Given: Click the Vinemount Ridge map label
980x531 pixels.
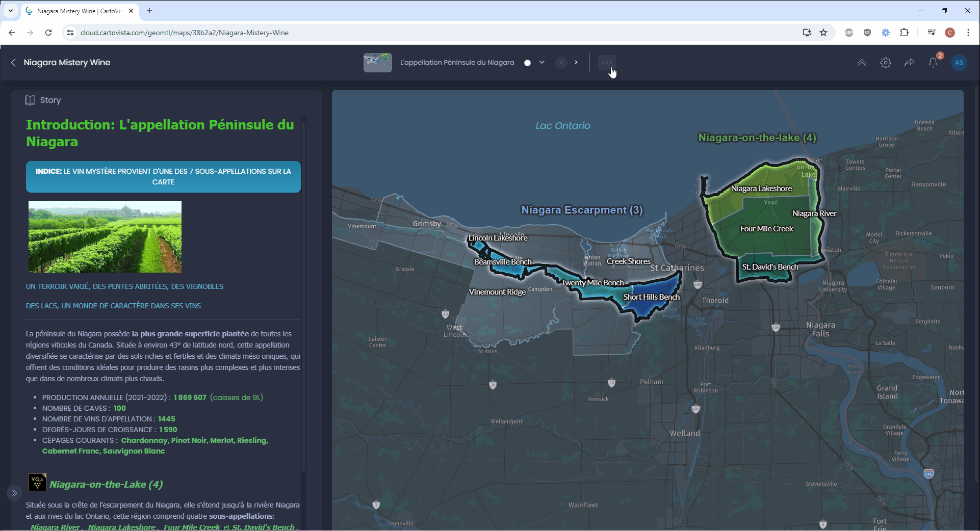Looking at the screenshot, I should (x=497, y=292).
